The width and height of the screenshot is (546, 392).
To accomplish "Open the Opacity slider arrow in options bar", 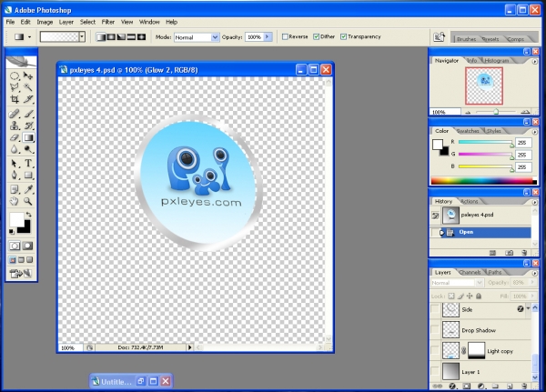I will (x=268, y=37).
